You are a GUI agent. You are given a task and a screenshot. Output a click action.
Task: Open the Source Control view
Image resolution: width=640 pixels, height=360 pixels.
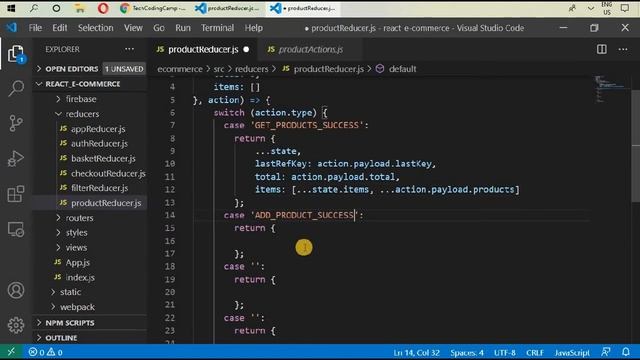point(16,123)
